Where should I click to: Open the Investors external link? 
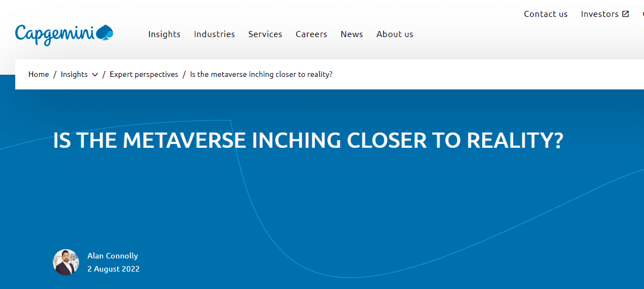[x=605, y=14]
